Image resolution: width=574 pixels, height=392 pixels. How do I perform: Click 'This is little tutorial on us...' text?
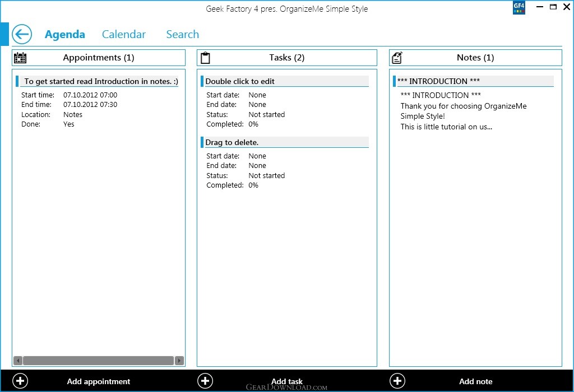[x=446, y=127]
